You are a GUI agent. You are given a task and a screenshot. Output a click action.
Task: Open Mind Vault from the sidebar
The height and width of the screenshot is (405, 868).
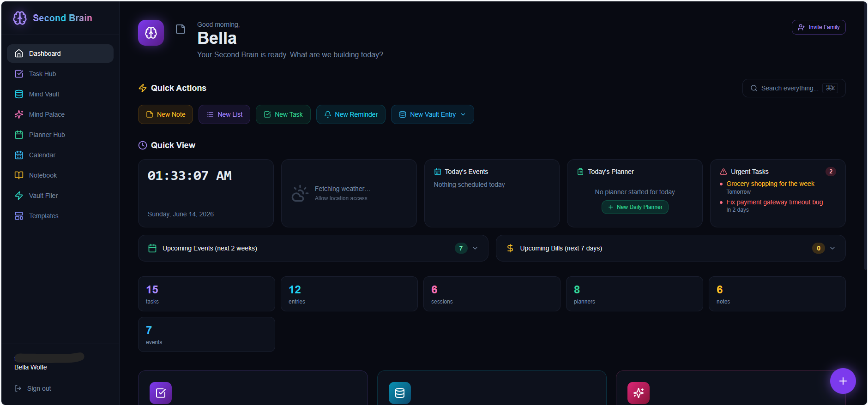(x=60, y=94)
